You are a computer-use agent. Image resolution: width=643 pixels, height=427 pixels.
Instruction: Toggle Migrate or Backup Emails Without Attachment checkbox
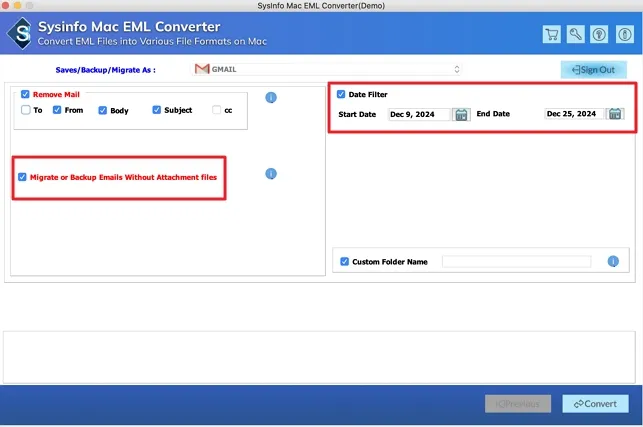22,177
